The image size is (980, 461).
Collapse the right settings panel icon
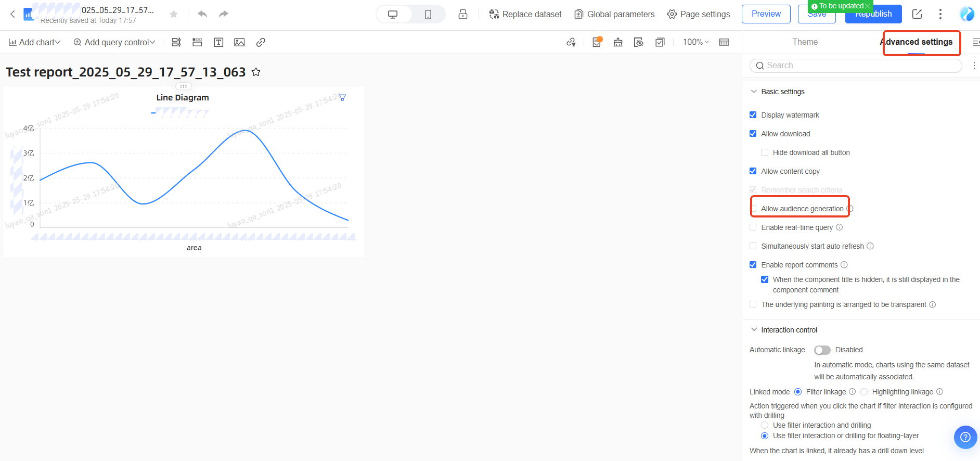click(x=976, y=42)
